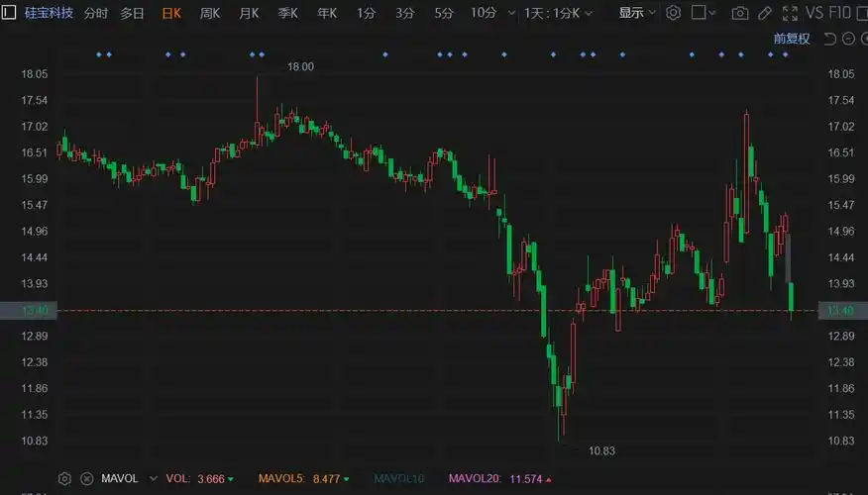
Task: Expand the layout square dropdown arrow
Action: (x=711, y=13)
